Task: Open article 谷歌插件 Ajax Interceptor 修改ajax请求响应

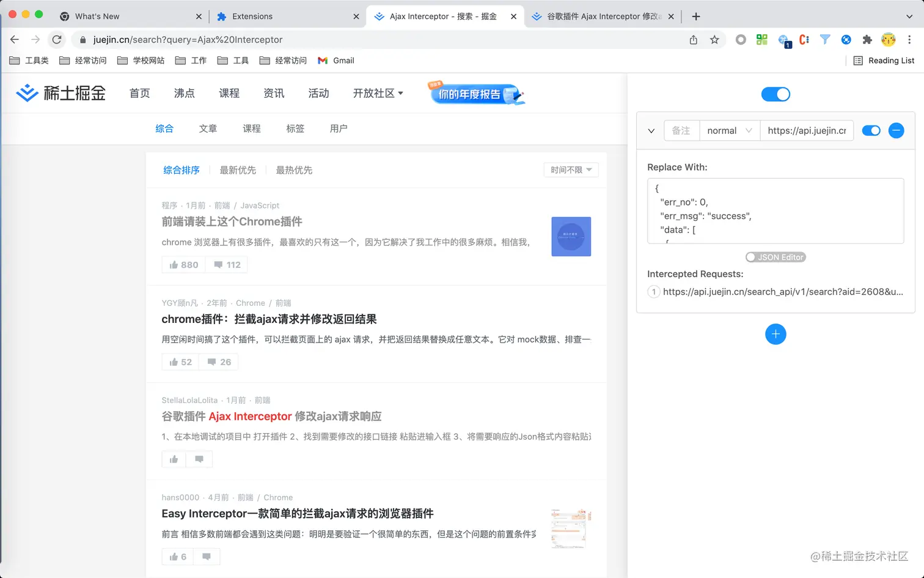Action: [271, 417]
